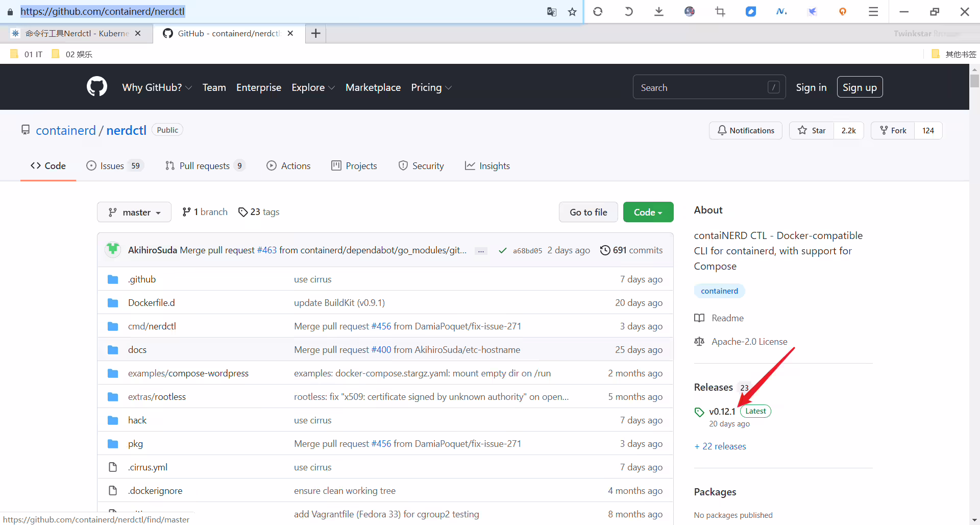Open the Apache-2.0 License link

click(741, 342)
